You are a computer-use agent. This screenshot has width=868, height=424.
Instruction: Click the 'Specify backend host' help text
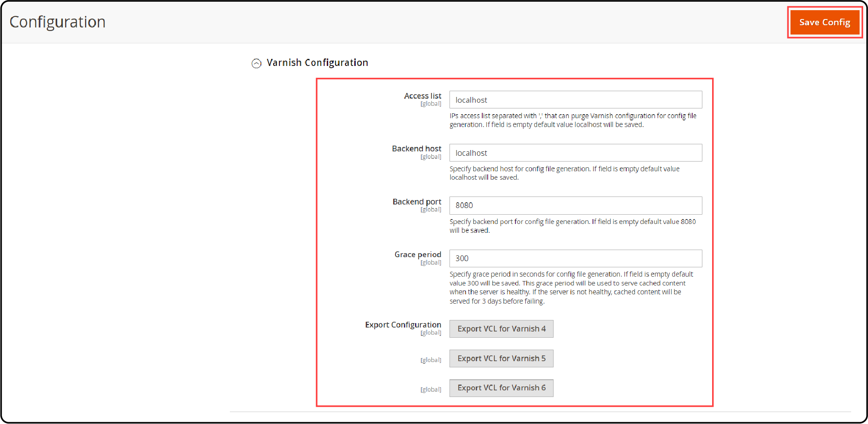(565, 173)
